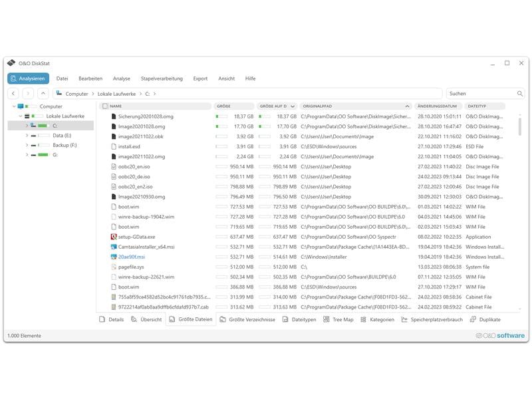532x399 pixels.
Task: Open the Stapelverarbeitung menu
Action: click(x=162, y=78)
